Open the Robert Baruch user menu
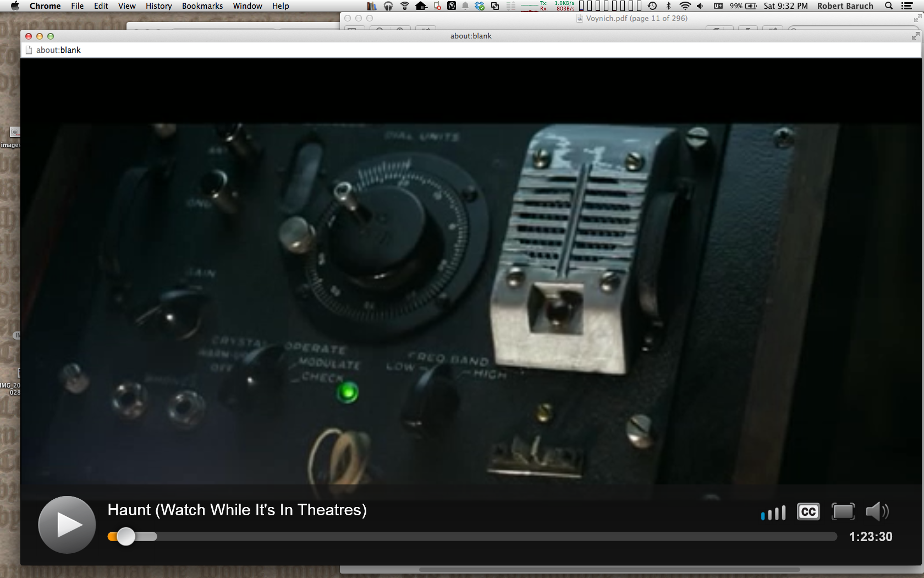The height and width of the screenshot is (578, 924). (845, 6)
